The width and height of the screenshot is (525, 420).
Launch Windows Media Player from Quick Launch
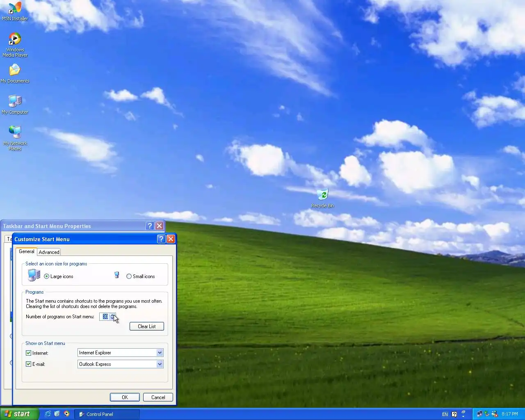[x=66, y=414]
